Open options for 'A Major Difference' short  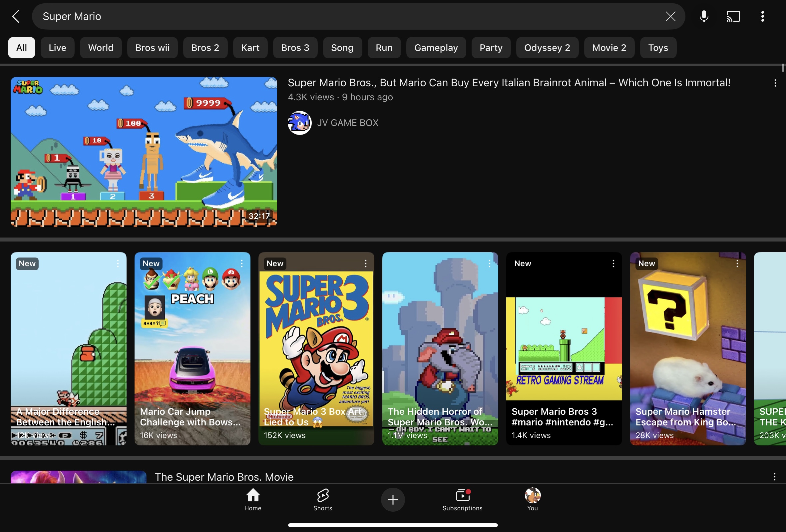[x=118, y=264]
